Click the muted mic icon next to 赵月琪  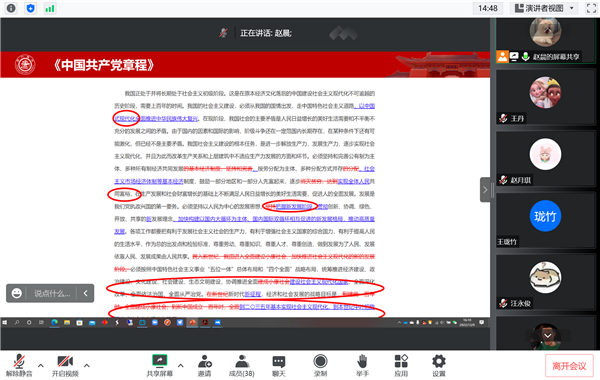click(503, 180)
